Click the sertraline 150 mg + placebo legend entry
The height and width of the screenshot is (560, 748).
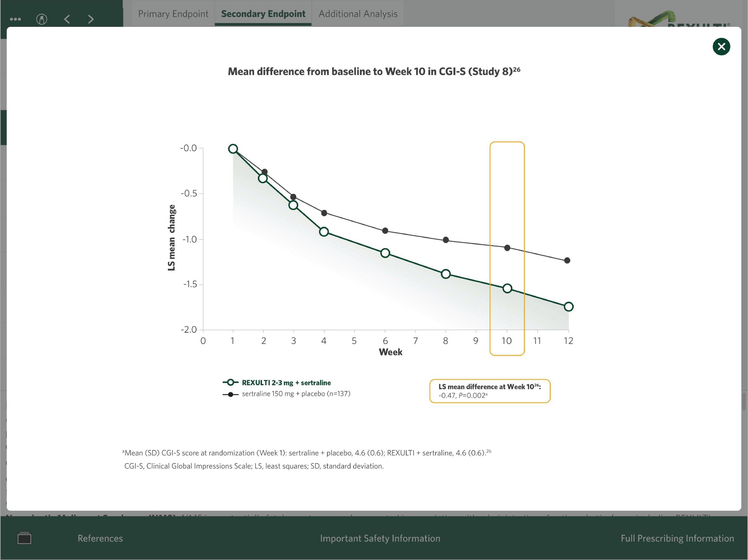pyautogui.click(x=296, y=394)
